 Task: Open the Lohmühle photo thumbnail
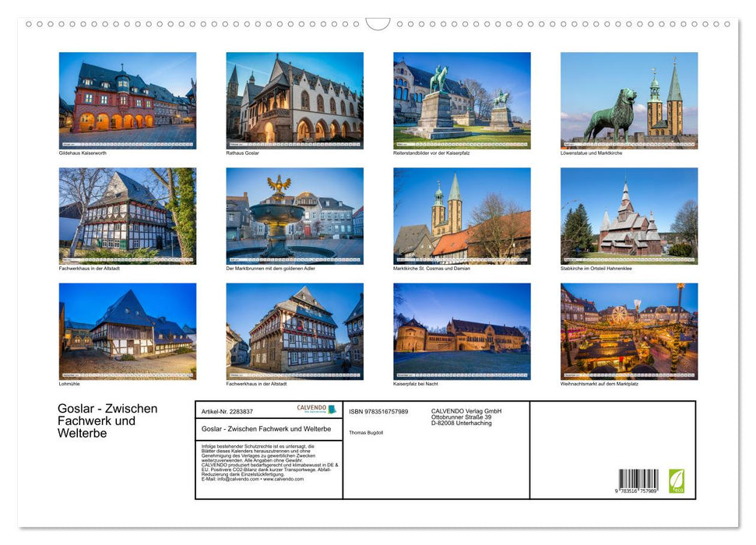pyautogui.click(x=127, y=332)
